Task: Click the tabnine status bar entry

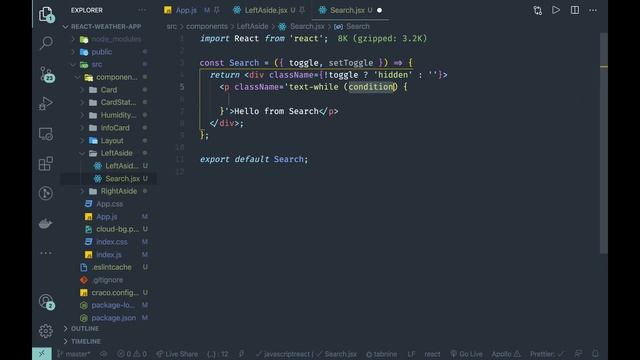Action: pyautogui.click(x=381, y=354)
